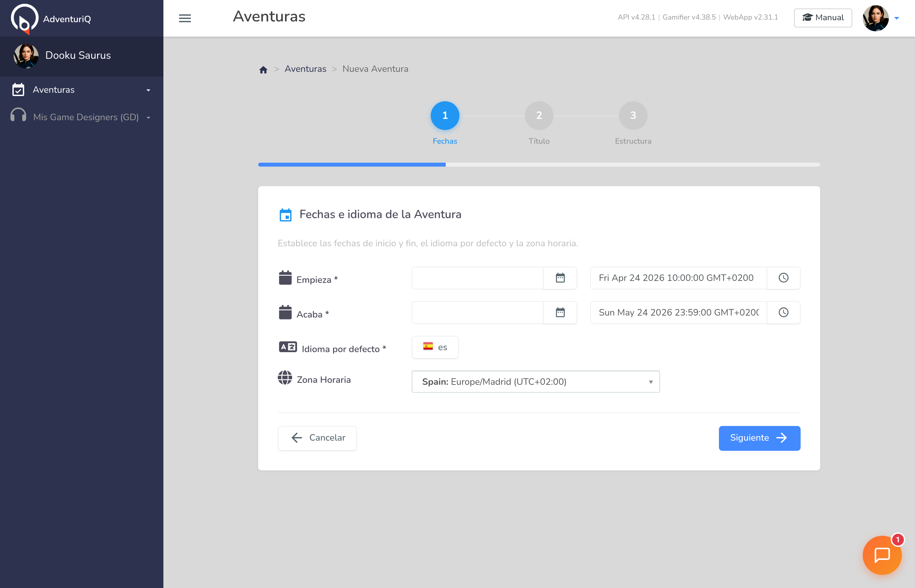Select step 1 Fechas
Viewport: 915px width, 588px height.
coord(445,115)
